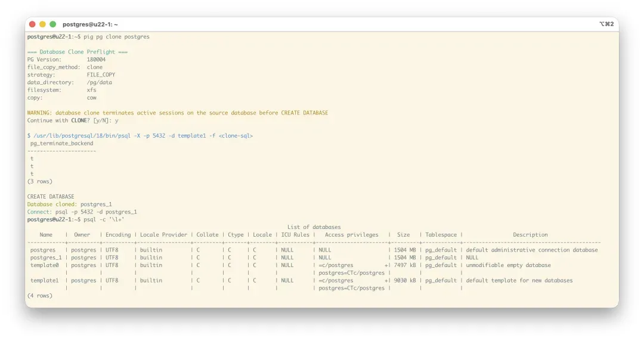
Task: Click the Locale Provider column header
Action: tap(163, 235)
